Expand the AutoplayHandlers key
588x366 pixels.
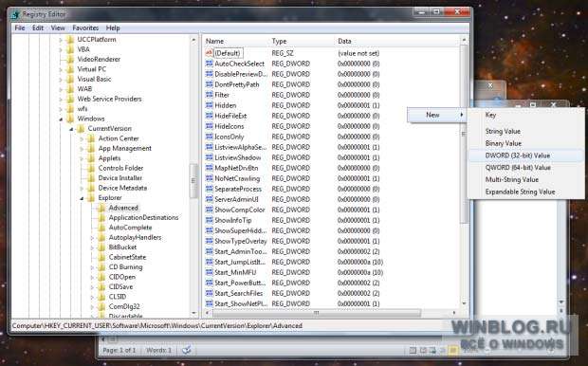click(92, 238)
